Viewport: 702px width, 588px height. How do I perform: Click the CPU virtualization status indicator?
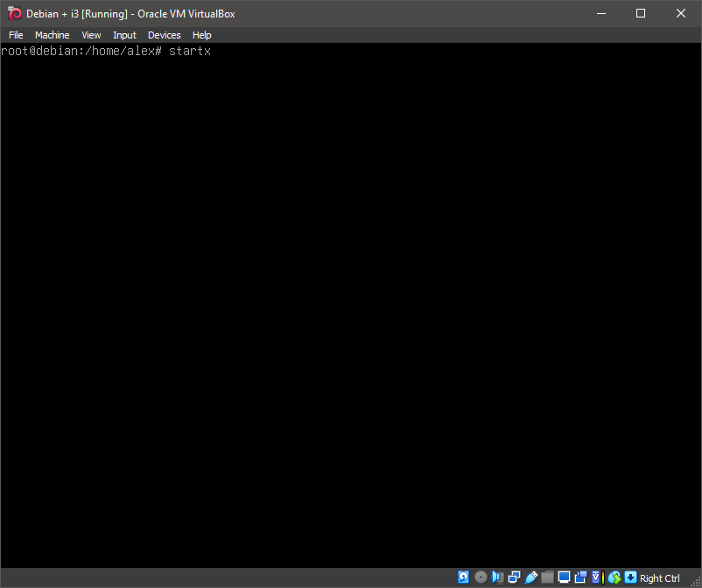coord(597,577)
